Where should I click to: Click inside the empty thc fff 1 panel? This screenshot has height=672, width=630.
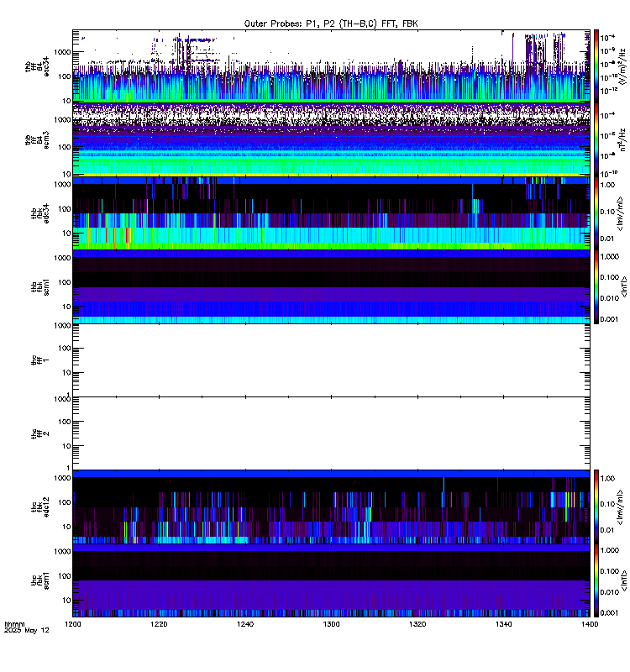331,360
